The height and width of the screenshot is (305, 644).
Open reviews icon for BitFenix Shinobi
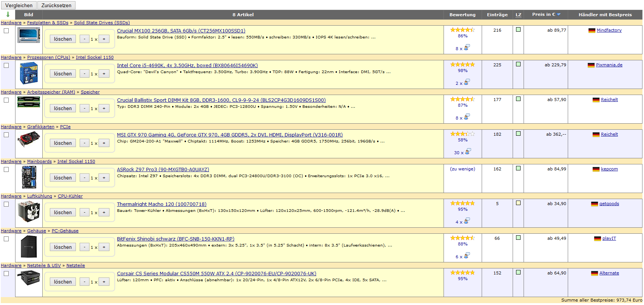pos(467,256)
